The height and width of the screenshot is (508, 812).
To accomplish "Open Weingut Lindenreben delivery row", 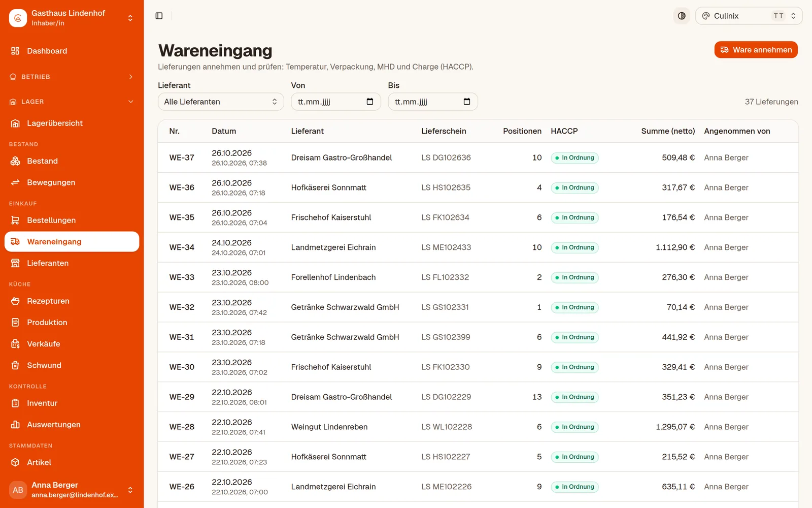I will (478, 427).
